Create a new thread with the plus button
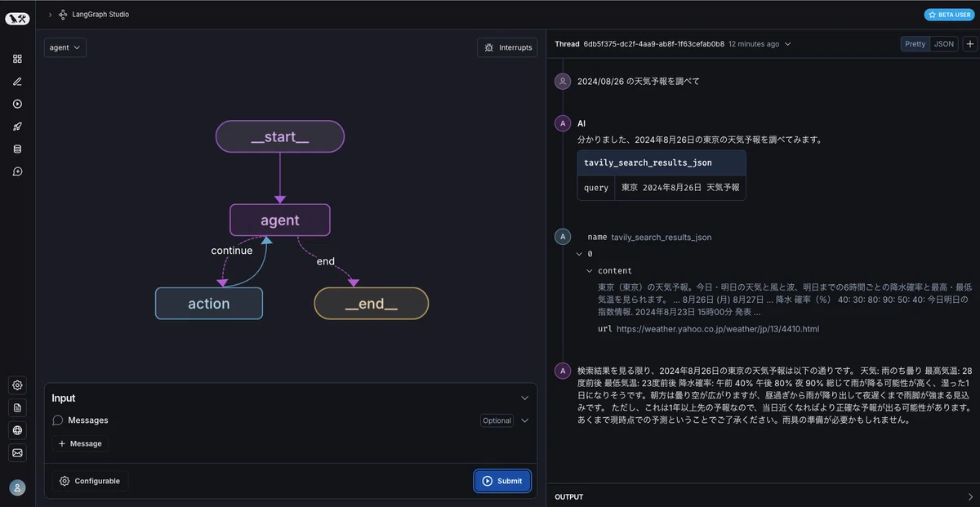 969,44
